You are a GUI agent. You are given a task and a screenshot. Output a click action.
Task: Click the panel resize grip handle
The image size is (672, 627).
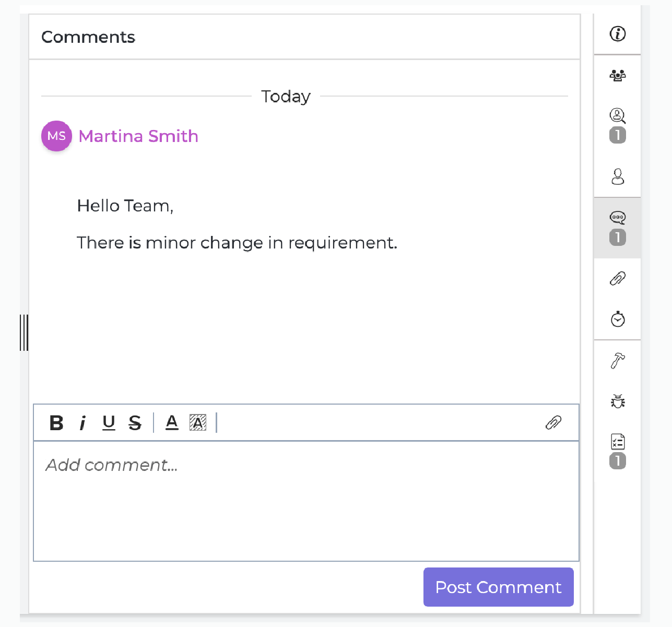(24, 333)
